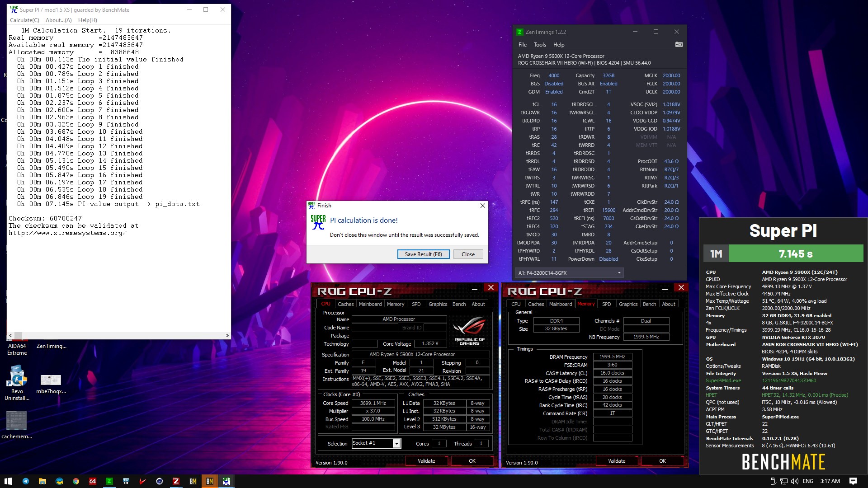Open the ZenTiming desktop shortcut

(x=51, y=346)
